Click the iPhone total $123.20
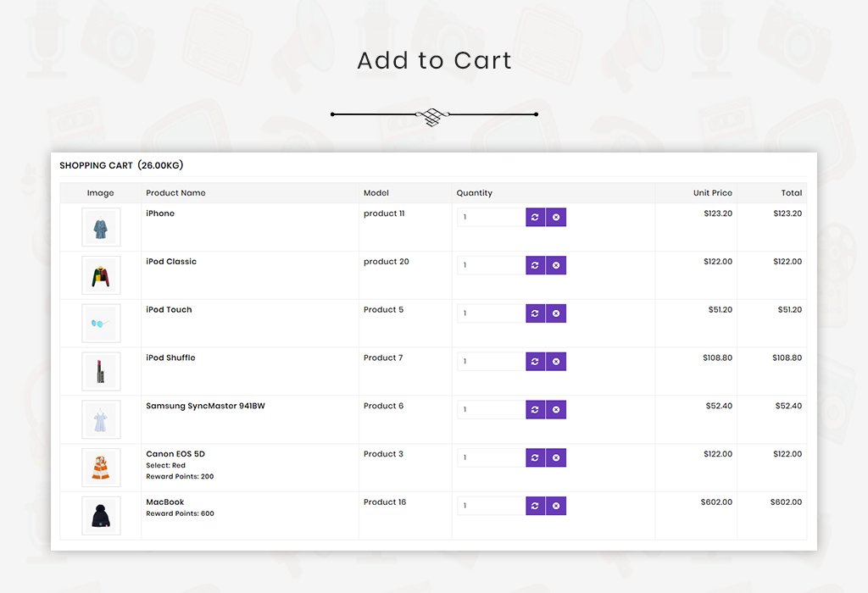This screenshot has width=868, height=593. pyautogui.click(x=787, y=213)
